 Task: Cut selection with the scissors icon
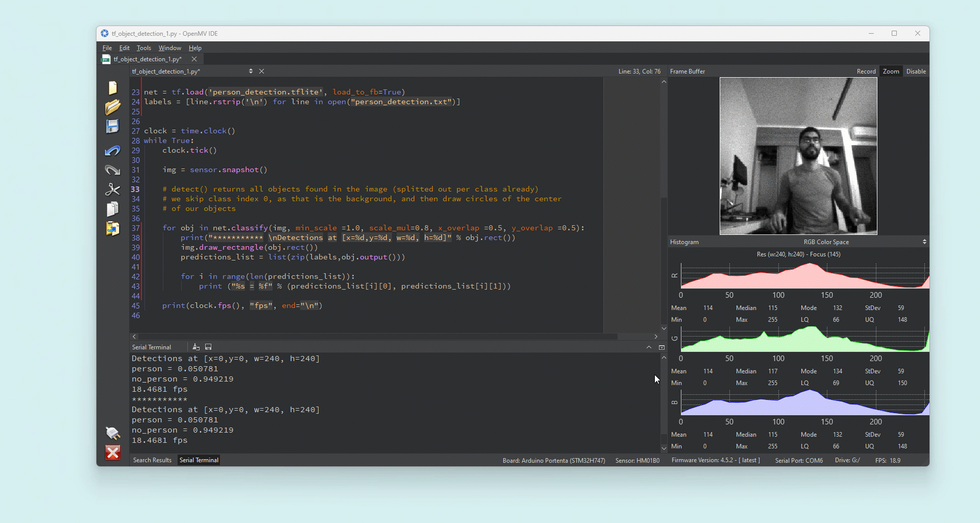tap(113, 189)
